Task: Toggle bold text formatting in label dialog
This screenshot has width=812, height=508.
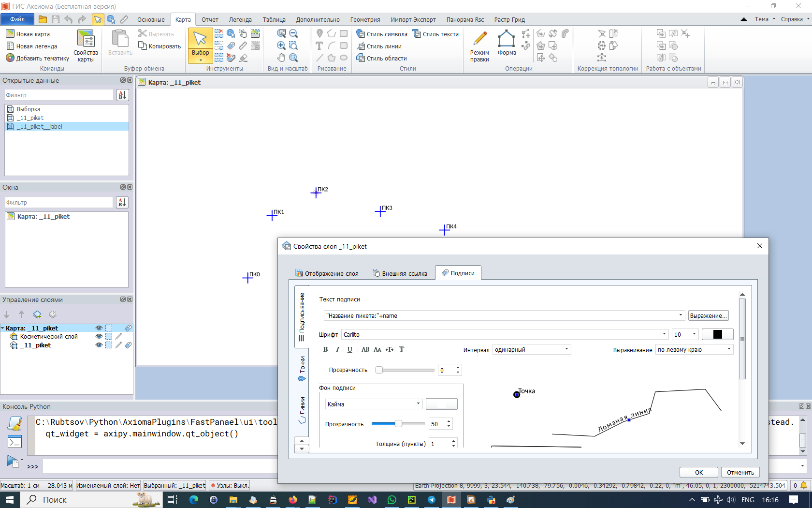Action: [325, 349]
